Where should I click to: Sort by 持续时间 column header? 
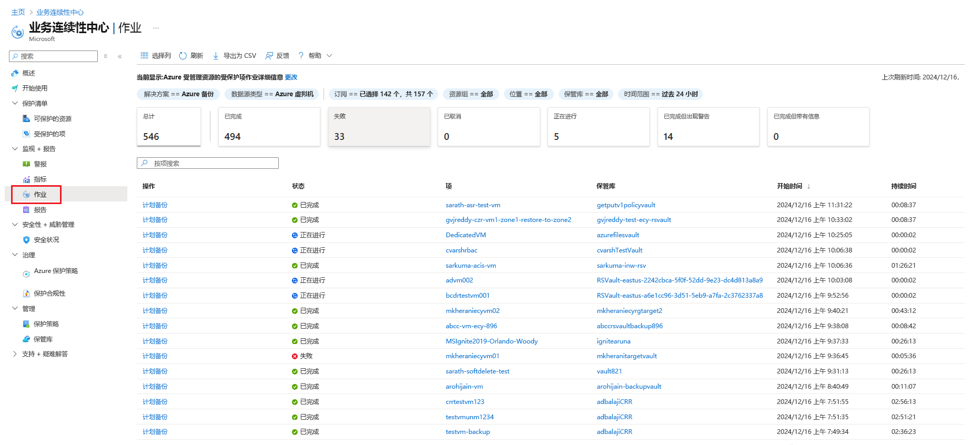pos(904,186)
